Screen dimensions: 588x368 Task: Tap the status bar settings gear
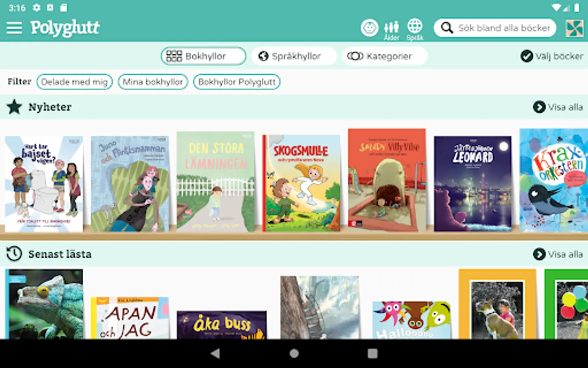36,7
